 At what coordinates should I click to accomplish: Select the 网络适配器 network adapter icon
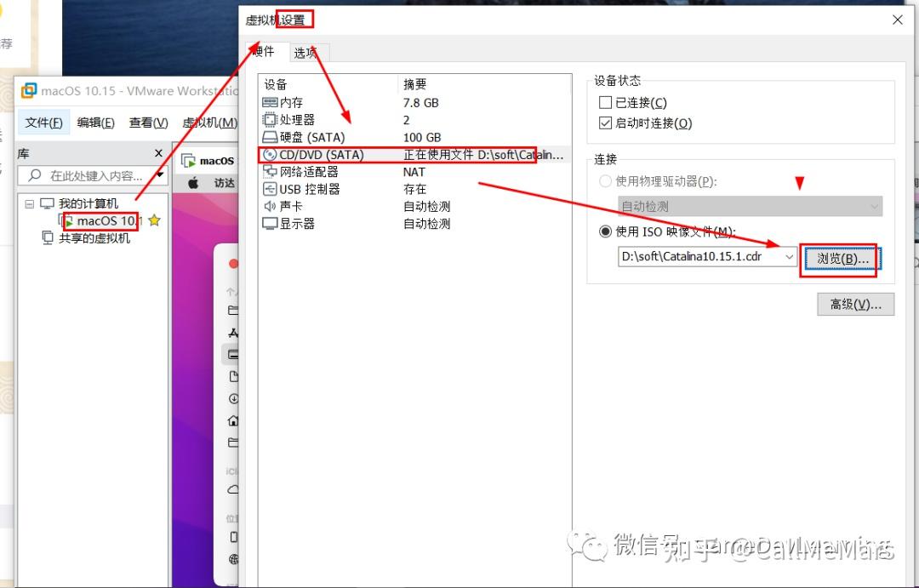pyautogui.click(x=270, y=172)
